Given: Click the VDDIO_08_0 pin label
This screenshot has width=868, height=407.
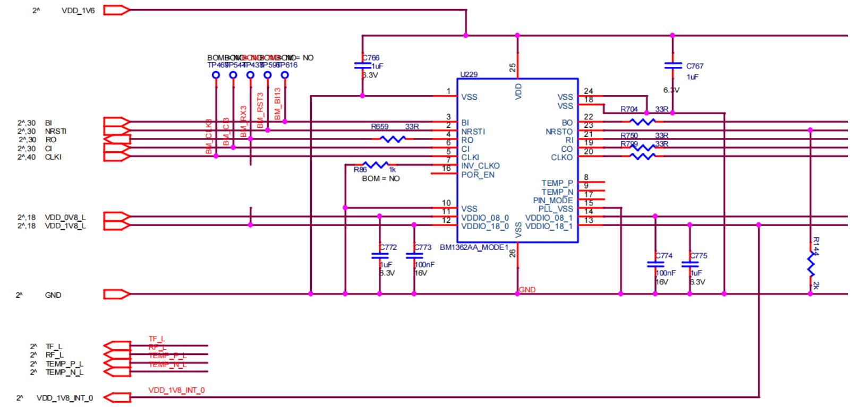Looking at the screenshot, I should (485, 218).
